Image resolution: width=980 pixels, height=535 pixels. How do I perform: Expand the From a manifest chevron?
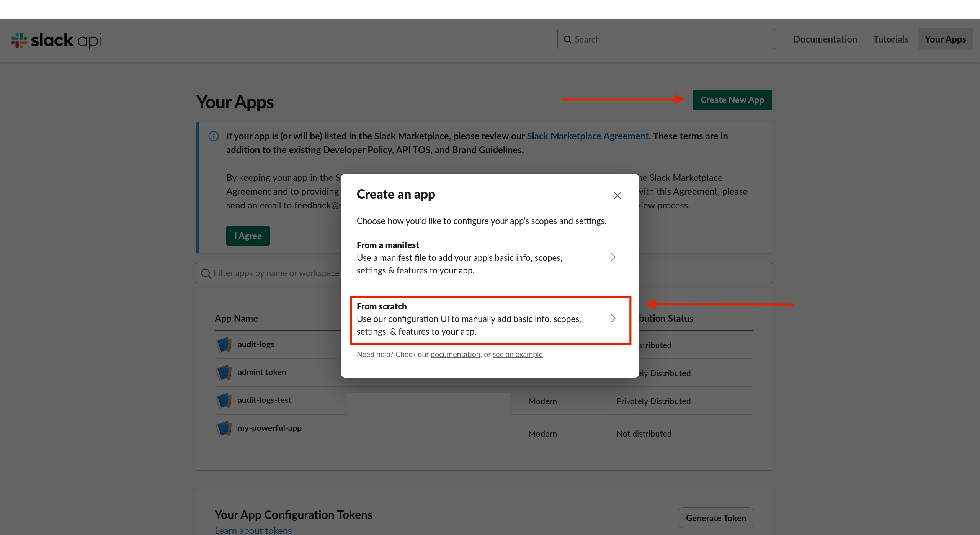click(x=612, y=257)
